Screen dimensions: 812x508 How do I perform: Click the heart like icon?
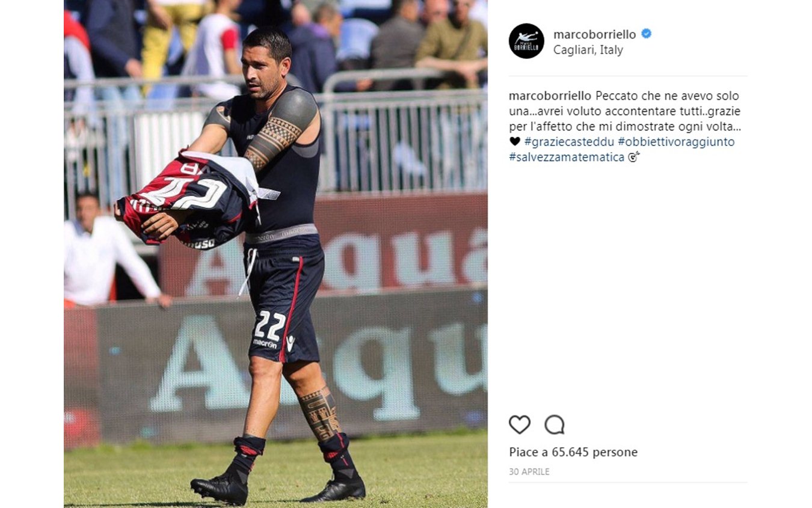(x=520, y=424)
